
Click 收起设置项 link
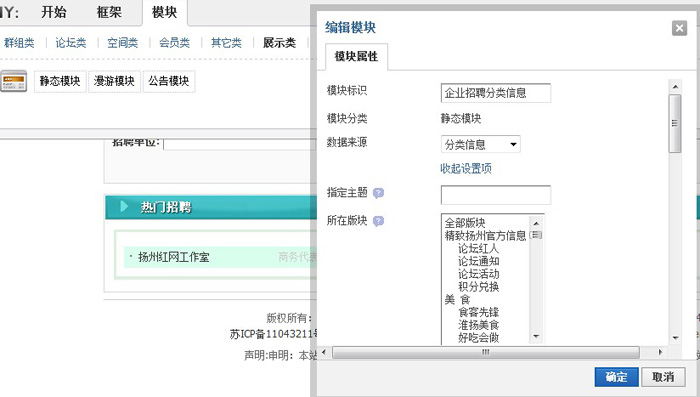466,169
